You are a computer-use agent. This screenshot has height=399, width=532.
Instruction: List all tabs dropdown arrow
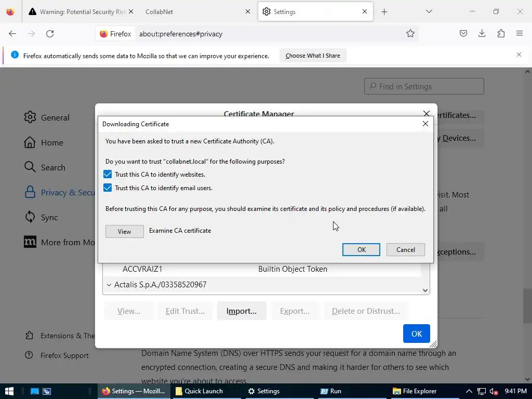click(429, 11)
